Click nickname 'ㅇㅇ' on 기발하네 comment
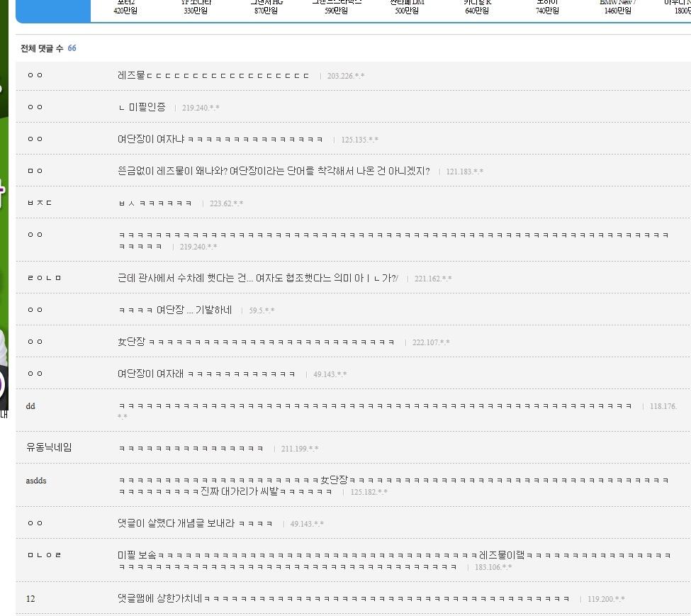 (x=35, y=310)
